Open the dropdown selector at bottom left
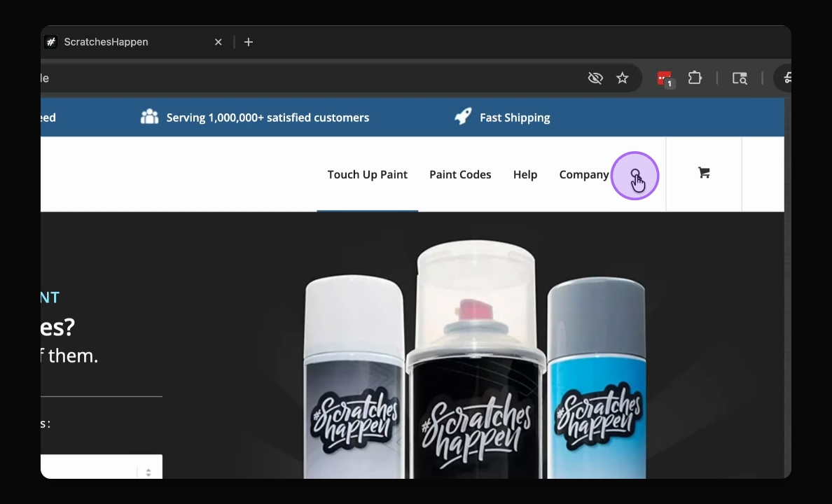The width and height of the screenshot is (832, 504). 102,467
